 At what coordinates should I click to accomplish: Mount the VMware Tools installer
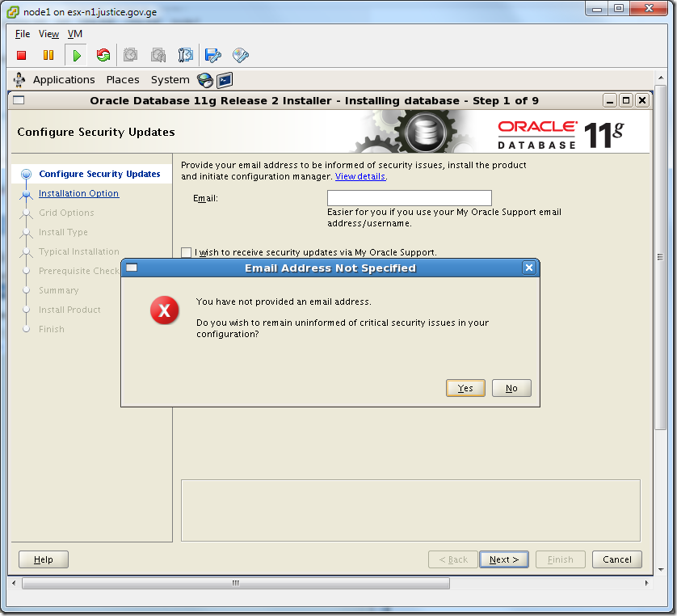pyautogui.click(x=238, y=55)
